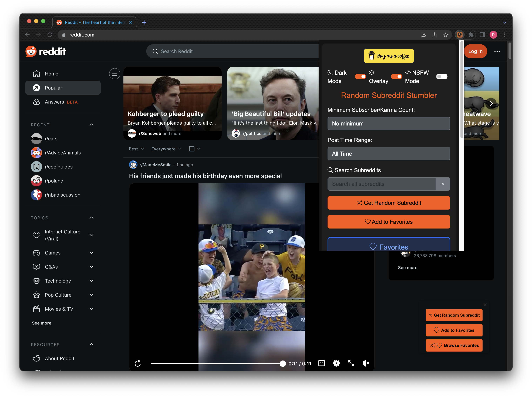The width and height of the screenshot is (532, 397).
Task: Open Best sort dropdown
Action: (136, 149)
